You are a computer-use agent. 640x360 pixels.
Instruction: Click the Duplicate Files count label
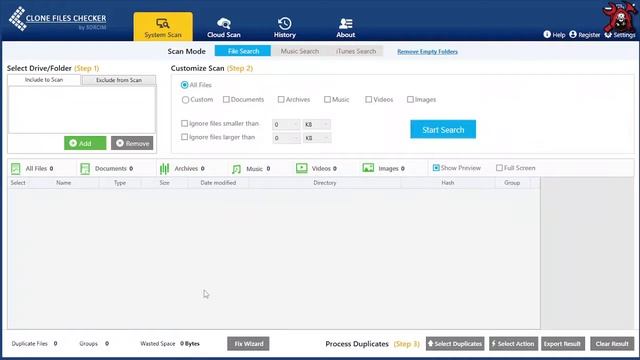coord(34,344)
